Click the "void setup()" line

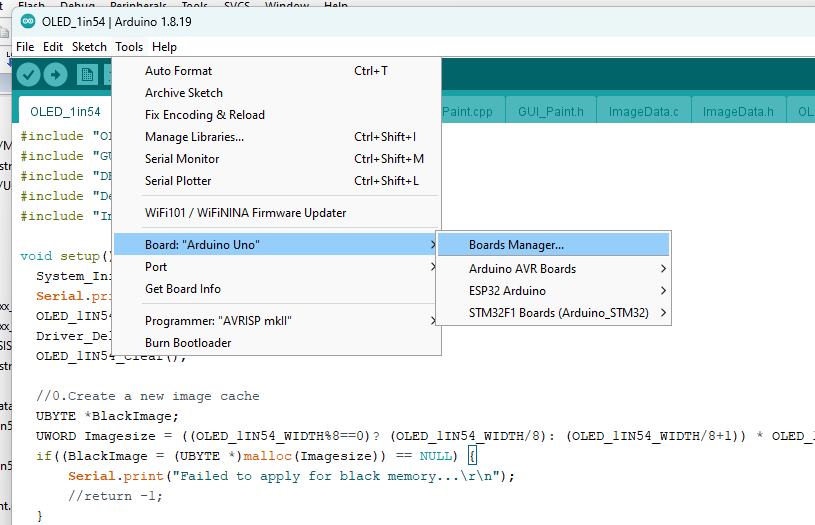tap(66, 256)
